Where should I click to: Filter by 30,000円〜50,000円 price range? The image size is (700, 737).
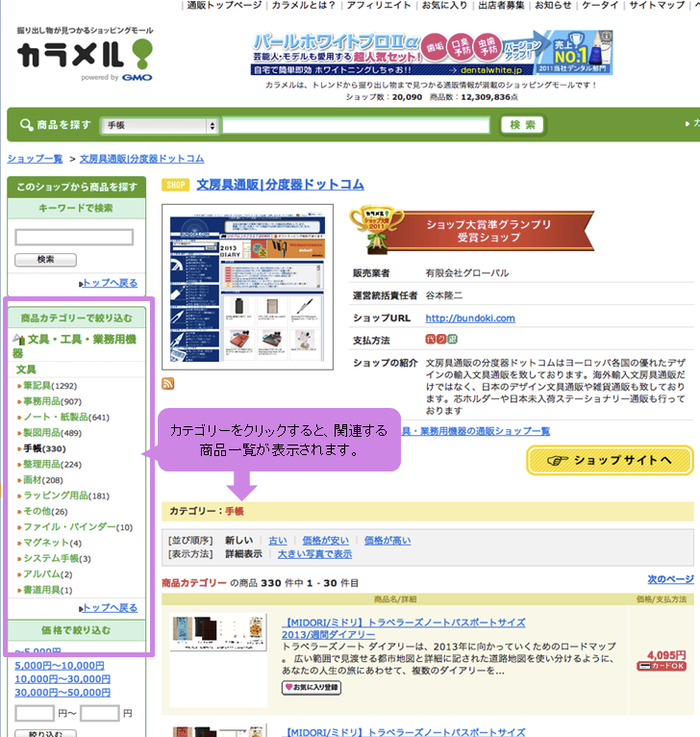coord(62,693)
